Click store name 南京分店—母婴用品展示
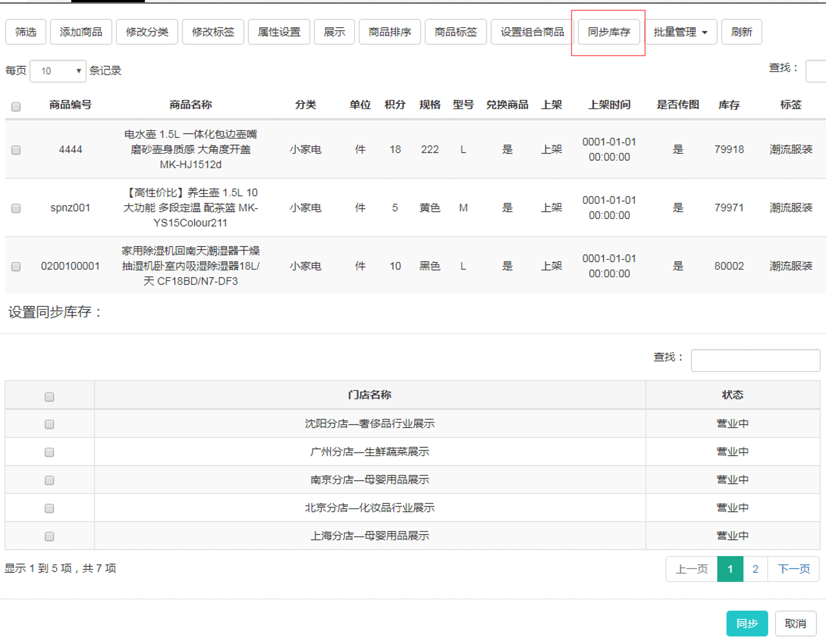Image resolution: width=826 pixels, height=644 pixels. [x=370, y=480]
